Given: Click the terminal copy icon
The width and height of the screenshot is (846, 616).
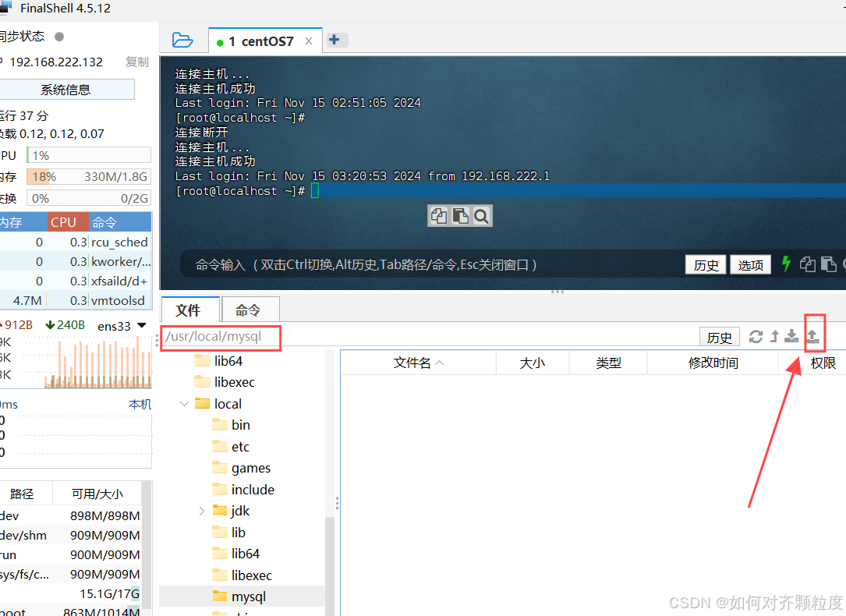Looking at the screenshot, I should point(439,216).
